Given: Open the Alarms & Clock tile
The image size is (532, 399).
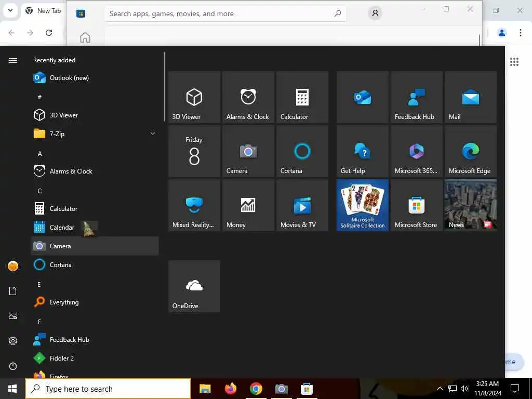Looking at the screenshot, I should tap(248, 97).
